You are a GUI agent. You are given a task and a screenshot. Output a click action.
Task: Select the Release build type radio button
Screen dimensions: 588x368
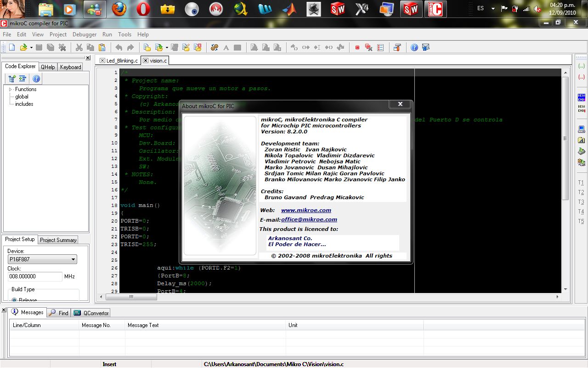coord(14,299)
